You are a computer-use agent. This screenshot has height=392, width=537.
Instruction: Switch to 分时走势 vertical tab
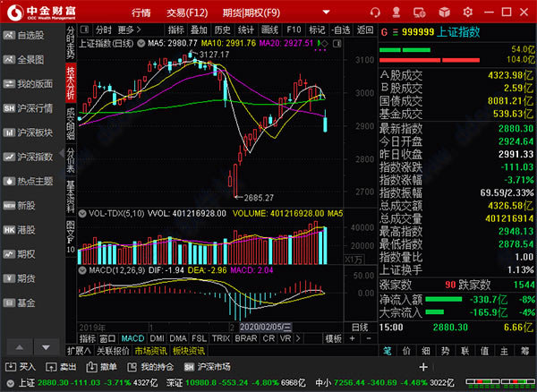(x=71, y=43)
